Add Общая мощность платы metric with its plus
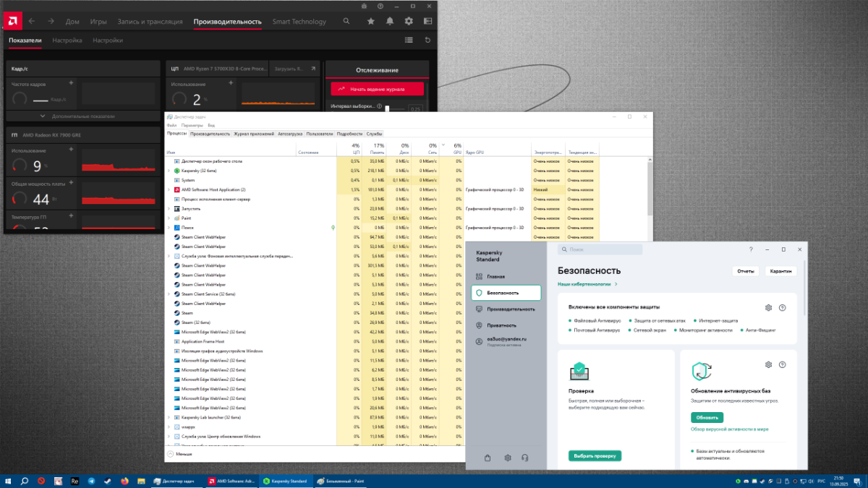The width and height of the screenshot is (868, 488). (71, 183)
